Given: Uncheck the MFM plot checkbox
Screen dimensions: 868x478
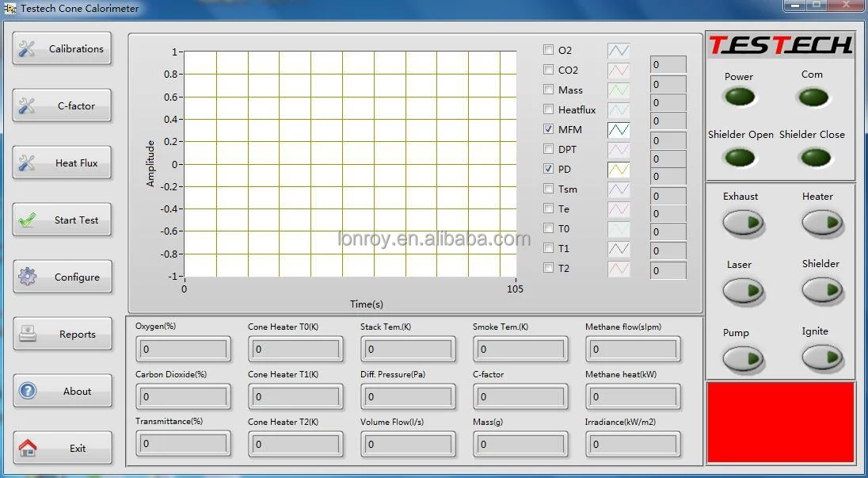Looking at the screenshot, I should [x=548, y=129].
